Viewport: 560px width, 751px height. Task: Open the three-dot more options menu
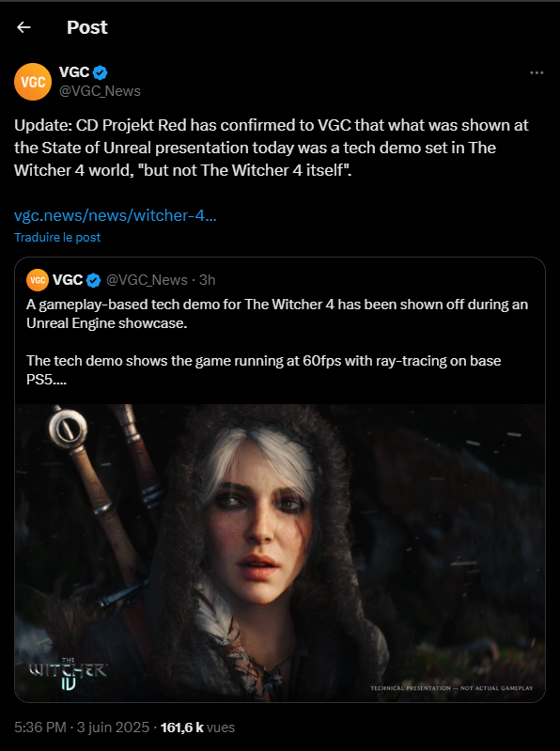(537, 72)
